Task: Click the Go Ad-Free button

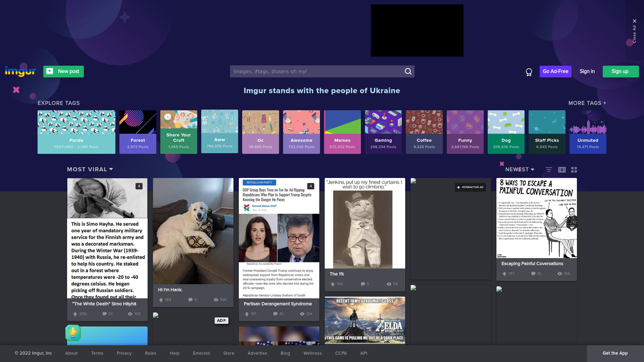Action: [555, 71]
